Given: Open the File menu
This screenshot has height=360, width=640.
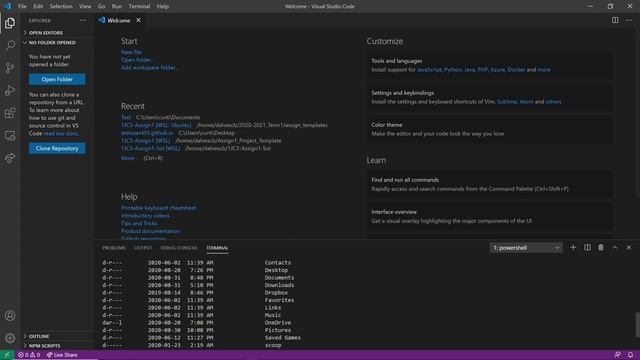Looking at the screenshot, I should pos(22,6).
